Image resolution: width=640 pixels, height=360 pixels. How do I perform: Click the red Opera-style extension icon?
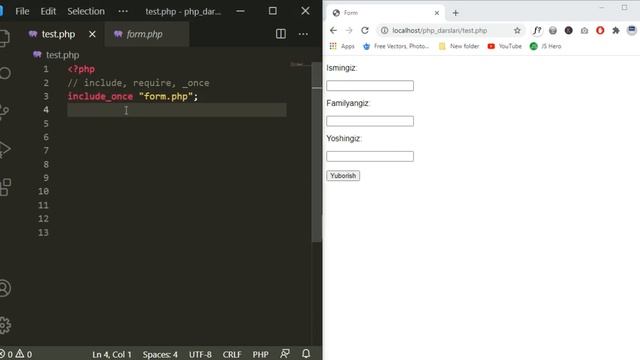600,31
